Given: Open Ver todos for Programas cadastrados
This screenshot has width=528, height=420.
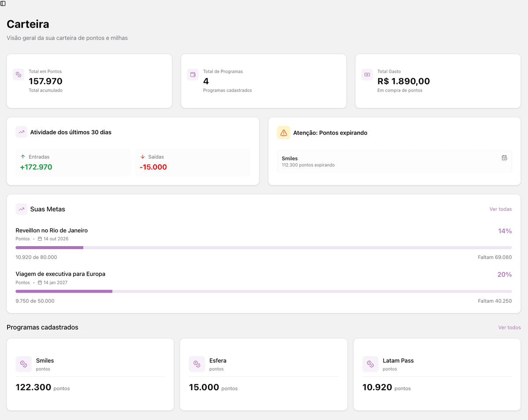Looking at the screenshot, I should click(509, 328).
